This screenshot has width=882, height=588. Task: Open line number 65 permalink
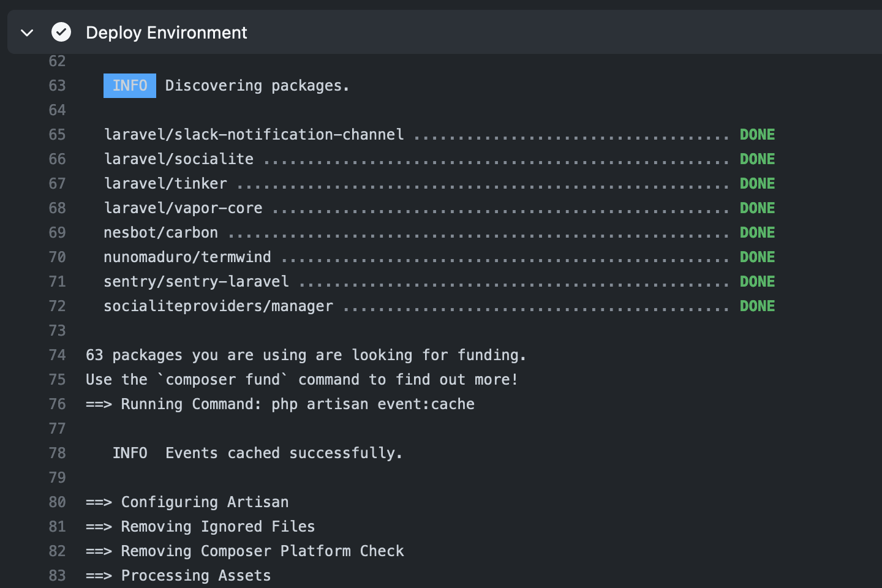[x=57, y=135]
